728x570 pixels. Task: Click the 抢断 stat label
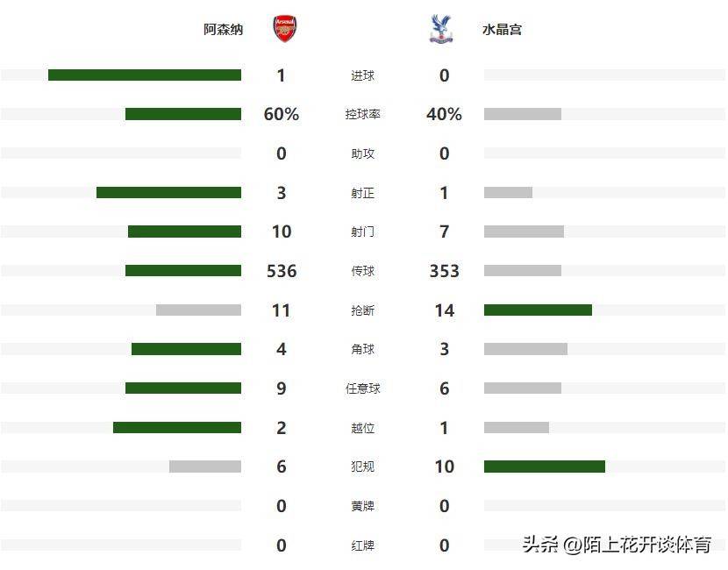[362, 310]
